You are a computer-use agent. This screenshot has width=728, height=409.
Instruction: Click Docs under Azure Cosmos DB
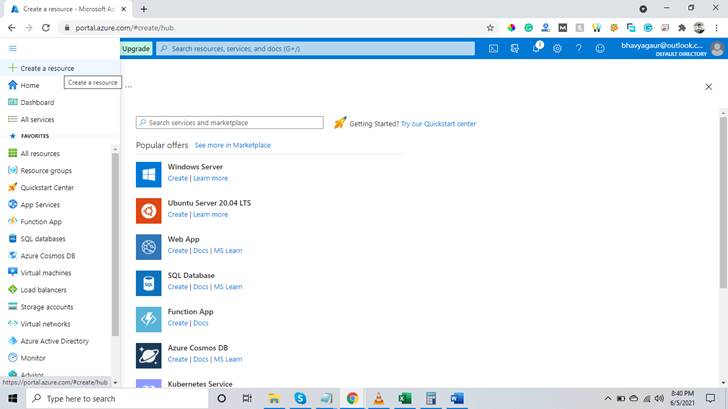tap(201, 359)
